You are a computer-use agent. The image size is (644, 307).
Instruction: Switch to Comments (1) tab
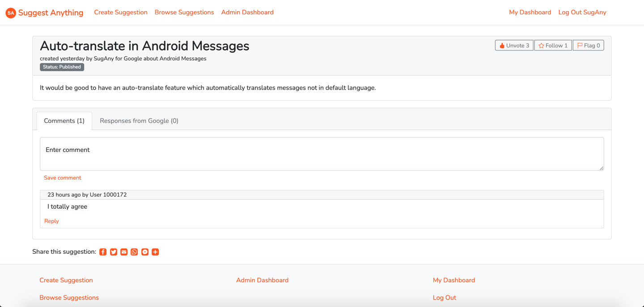[x=64, y=121]
